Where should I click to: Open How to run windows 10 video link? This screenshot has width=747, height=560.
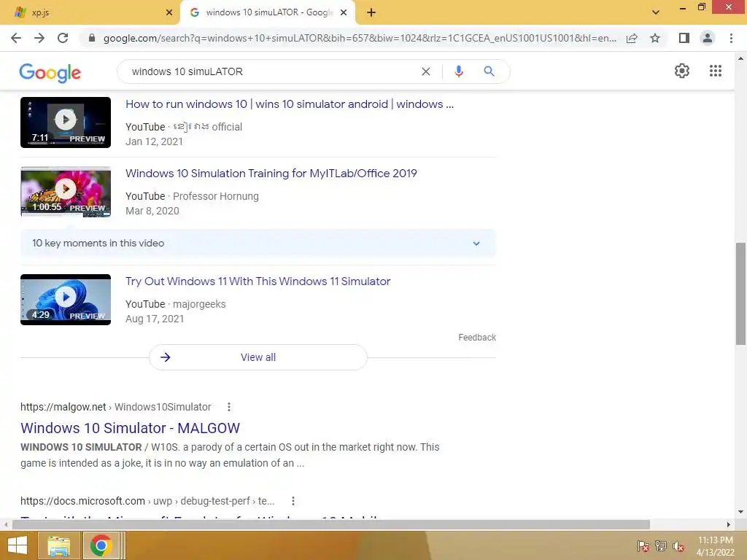289,104
